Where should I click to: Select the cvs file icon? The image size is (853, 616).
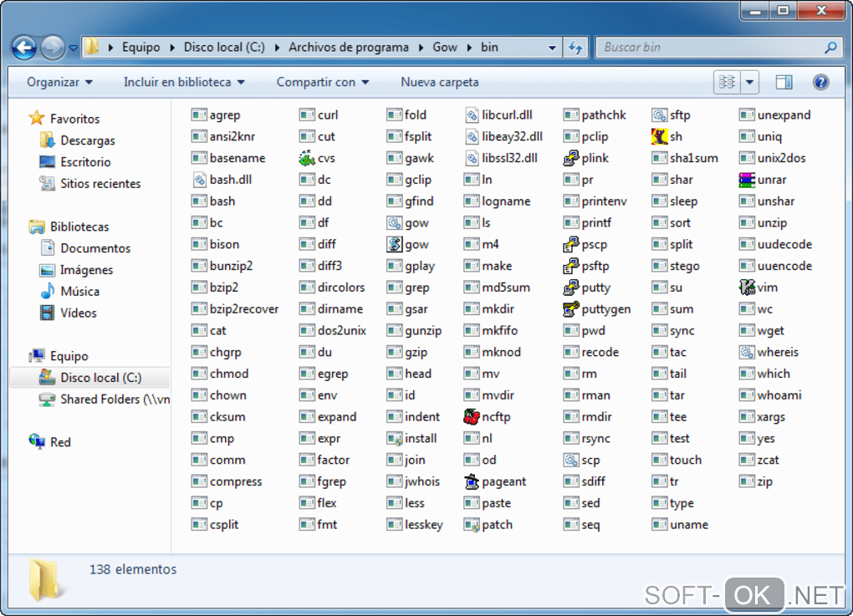pos(307,158)
